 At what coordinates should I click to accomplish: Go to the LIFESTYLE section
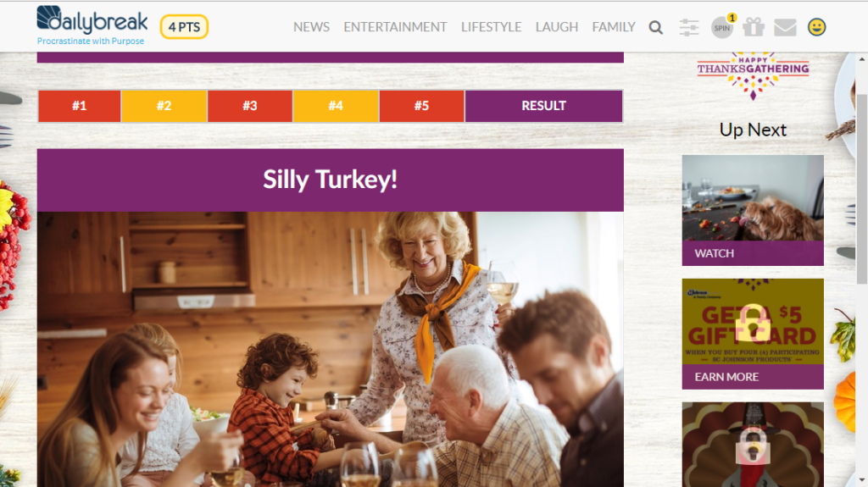(491, 27)
